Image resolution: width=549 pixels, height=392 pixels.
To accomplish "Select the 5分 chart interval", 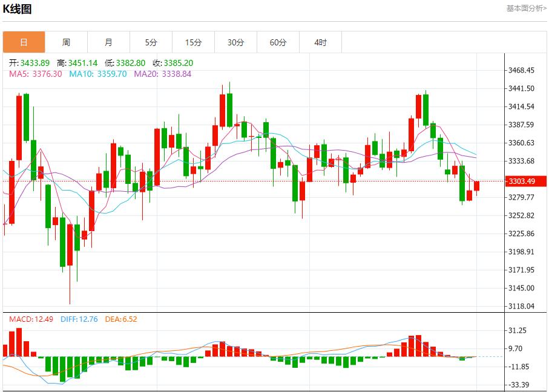I will [151, 42].
